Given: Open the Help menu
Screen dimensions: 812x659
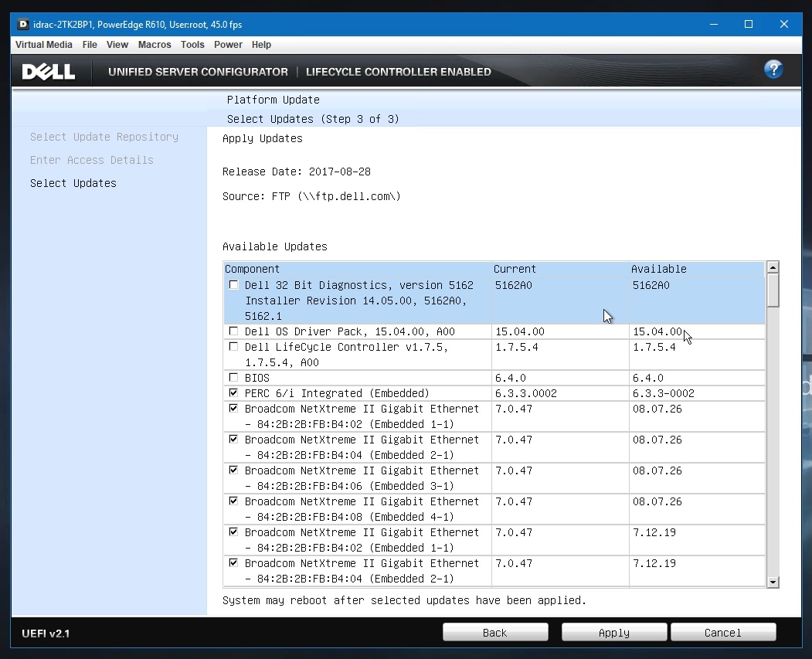Looking at the screenshot, I should (261, 45).
